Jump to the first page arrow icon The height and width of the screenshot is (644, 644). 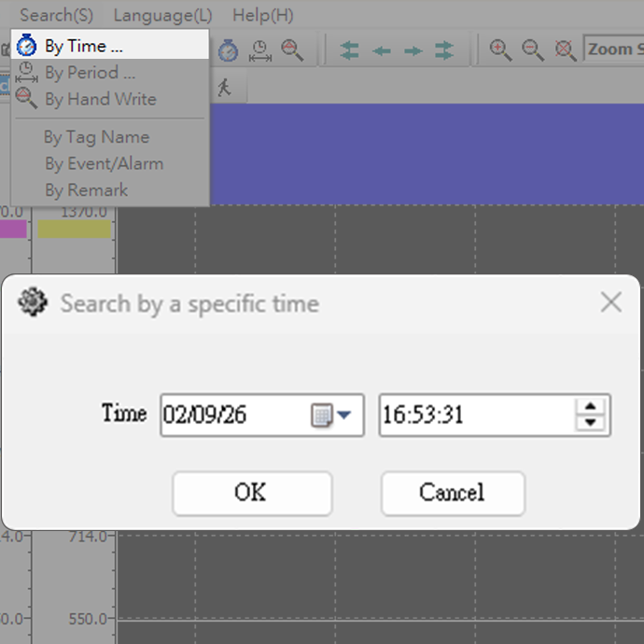coord(350,50)
